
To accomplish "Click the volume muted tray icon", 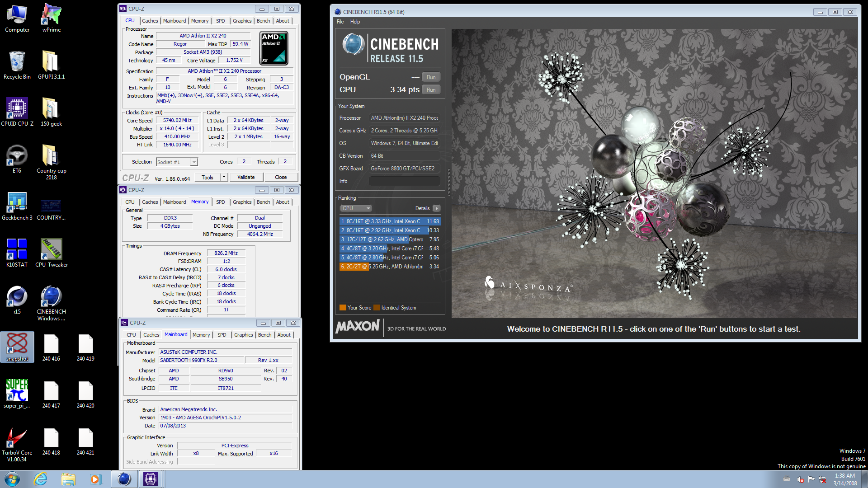I will coord(801,479).
